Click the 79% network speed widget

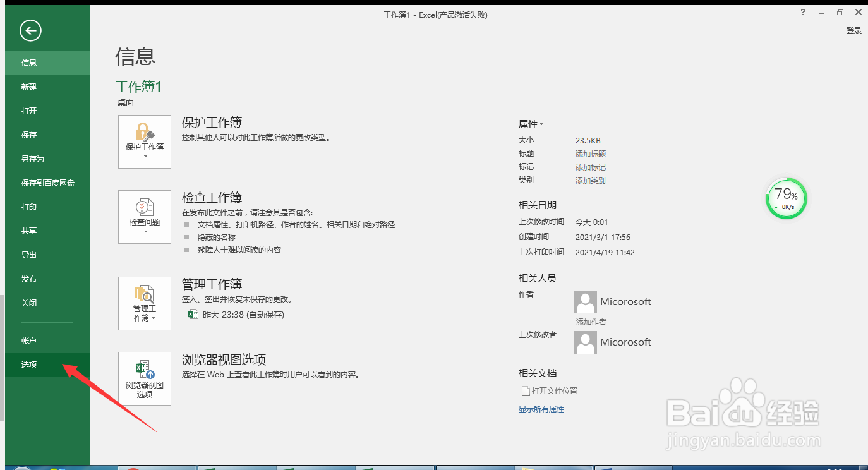click(786, 198)
